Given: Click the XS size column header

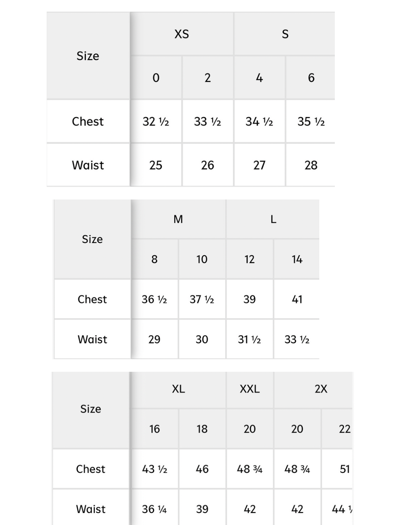Looking at the screenshot, I should [x=182, y=34].
